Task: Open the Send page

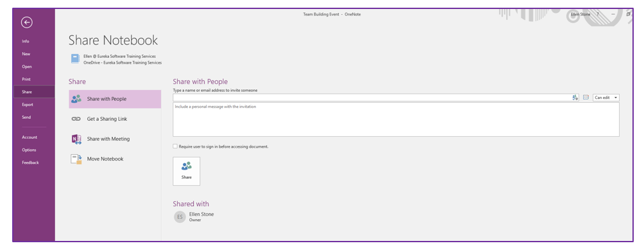Action: (x=26, y=117)
